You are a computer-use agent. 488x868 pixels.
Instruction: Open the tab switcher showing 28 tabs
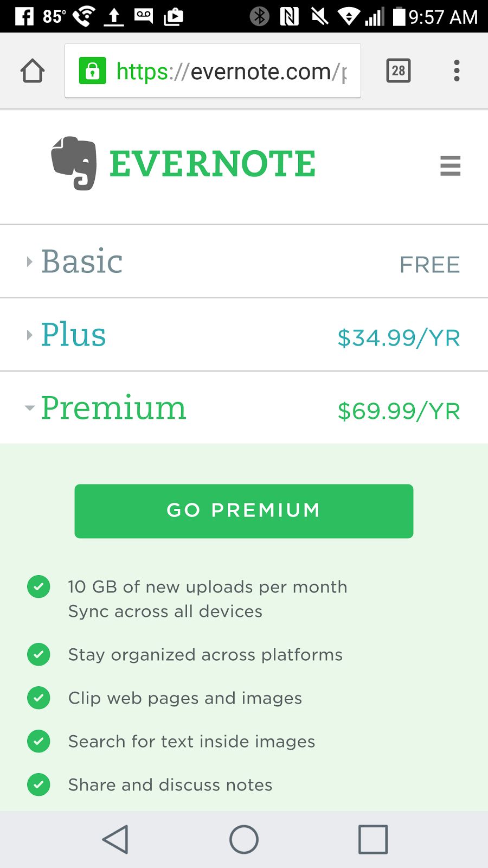(x=399, y=71)
